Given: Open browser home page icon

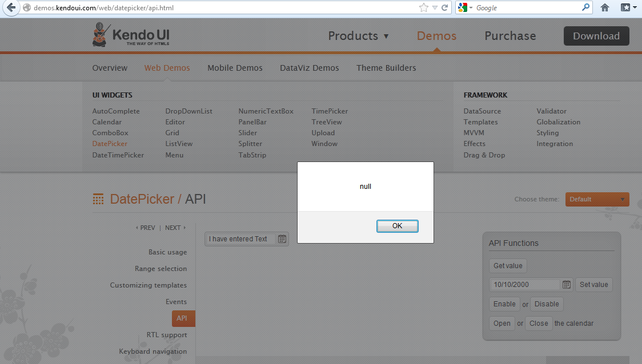Looking at the screenshot, I should point(605,7).
